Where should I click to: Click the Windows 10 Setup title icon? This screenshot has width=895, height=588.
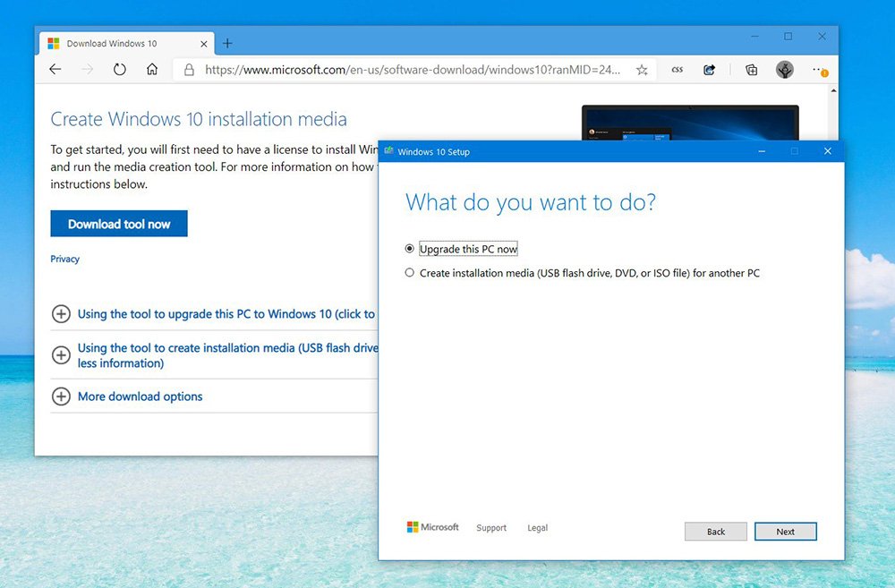click(389, 151)
